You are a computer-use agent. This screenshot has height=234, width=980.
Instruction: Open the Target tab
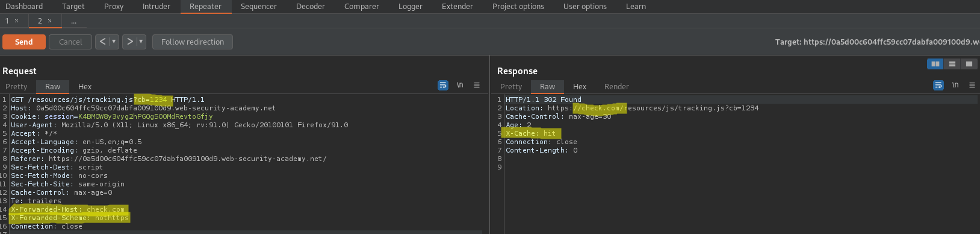click(x=73, y=7)
